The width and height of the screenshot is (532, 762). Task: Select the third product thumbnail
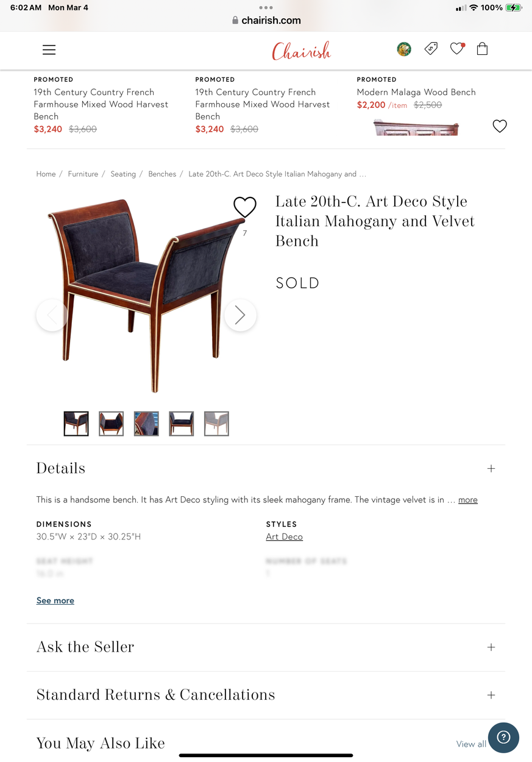click(146, 424)
